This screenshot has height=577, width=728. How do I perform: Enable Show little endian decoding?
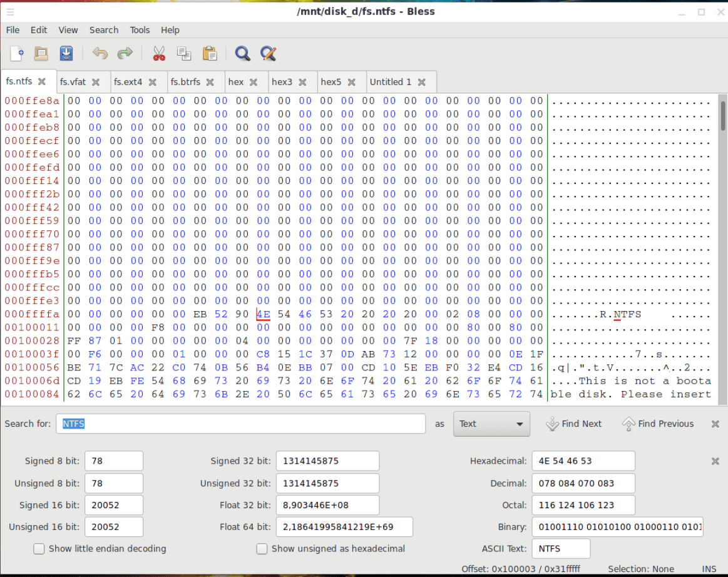point(39,549)
